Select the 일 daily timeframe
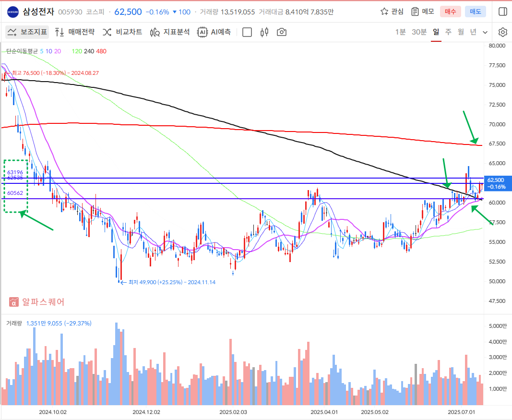 point(436,32)
